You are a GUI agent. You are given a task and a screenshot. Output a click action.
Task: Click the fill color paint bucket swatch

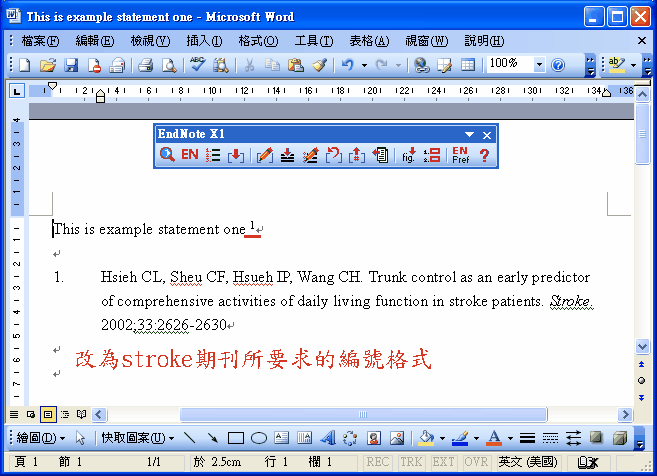[425, 438]
